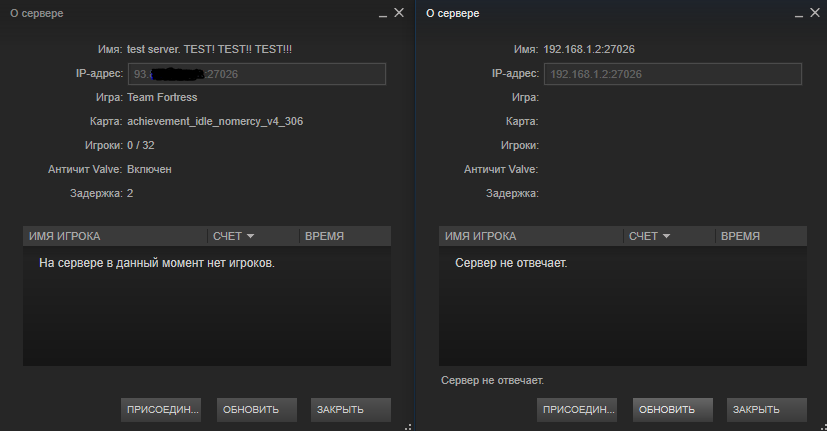Close the right server info window
Screen dimensions: 827x431
pyautogui.click(x=815, y=13)
